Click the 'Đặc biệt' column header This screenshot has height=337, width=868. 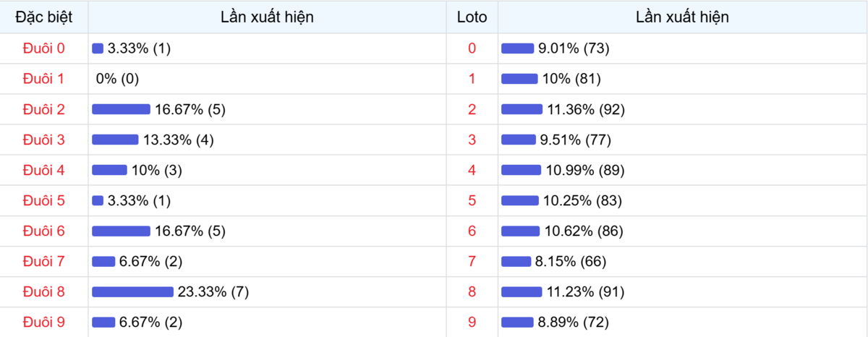click(x=43, y=17)
